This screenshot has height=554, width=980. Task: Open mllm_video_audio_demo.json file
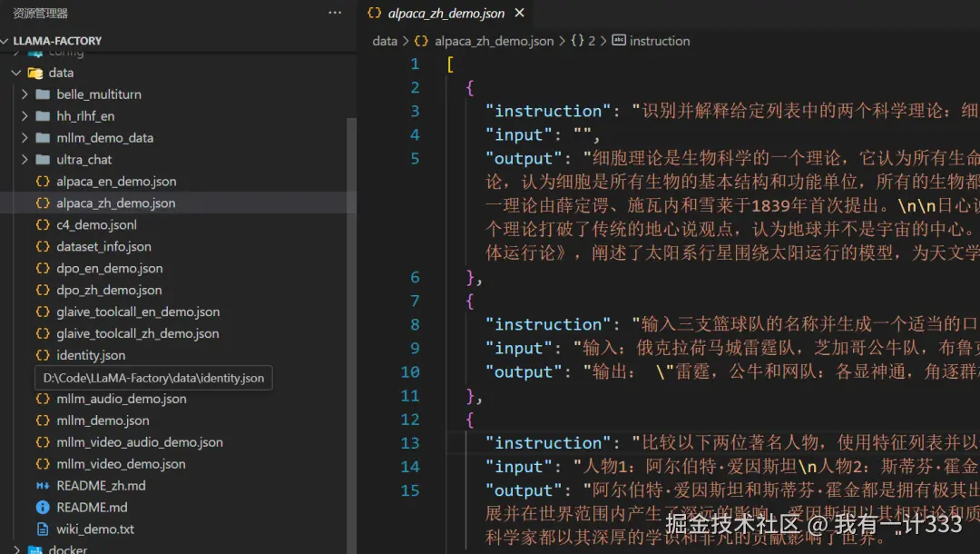140,442
